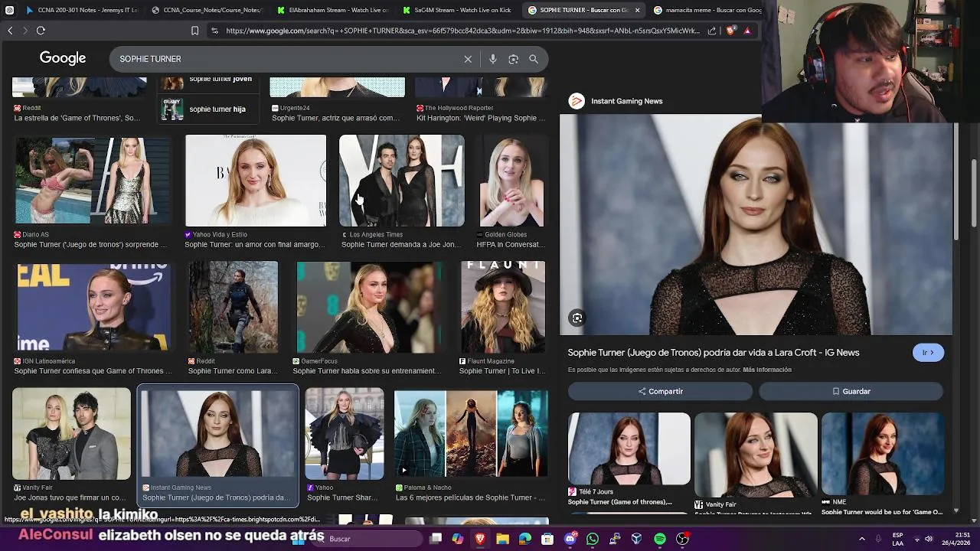This screenshot has width=980, height=551.
Task: Open the Brave Shields lion icon
Action: tap(730, 31)
